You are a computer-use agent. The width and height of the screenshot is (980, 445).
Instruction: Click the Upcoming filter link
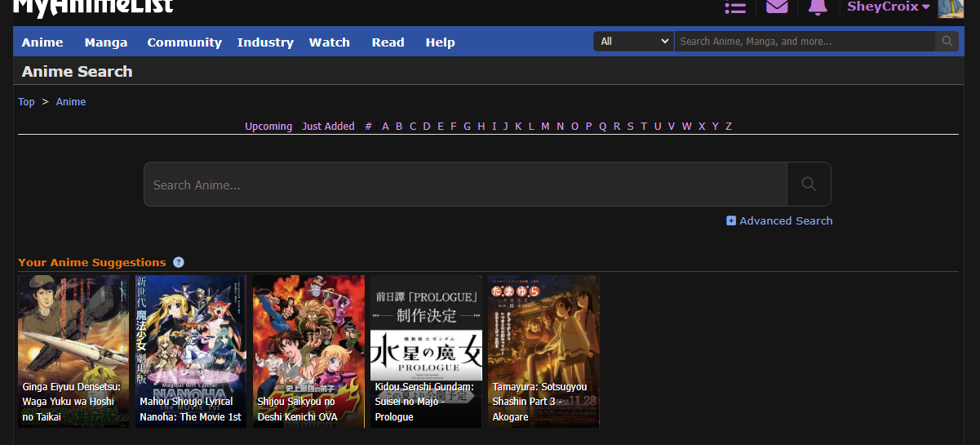tap(268, 127)
